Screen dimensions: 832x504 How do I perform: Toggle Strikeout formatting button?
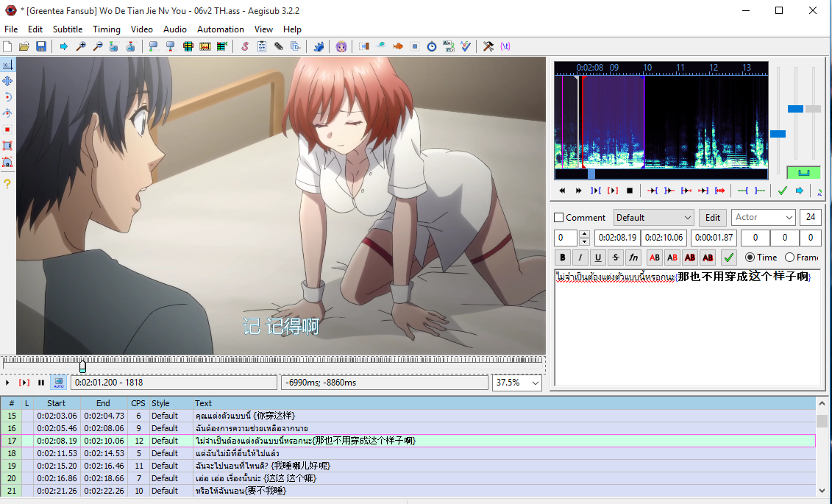tap(616, 258)
